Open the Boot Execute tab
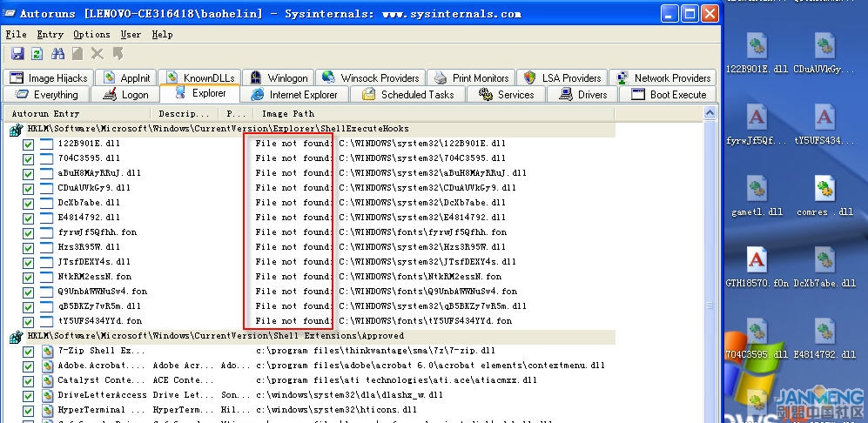Viewport: 868px width, 423px height. pos(668,95)
